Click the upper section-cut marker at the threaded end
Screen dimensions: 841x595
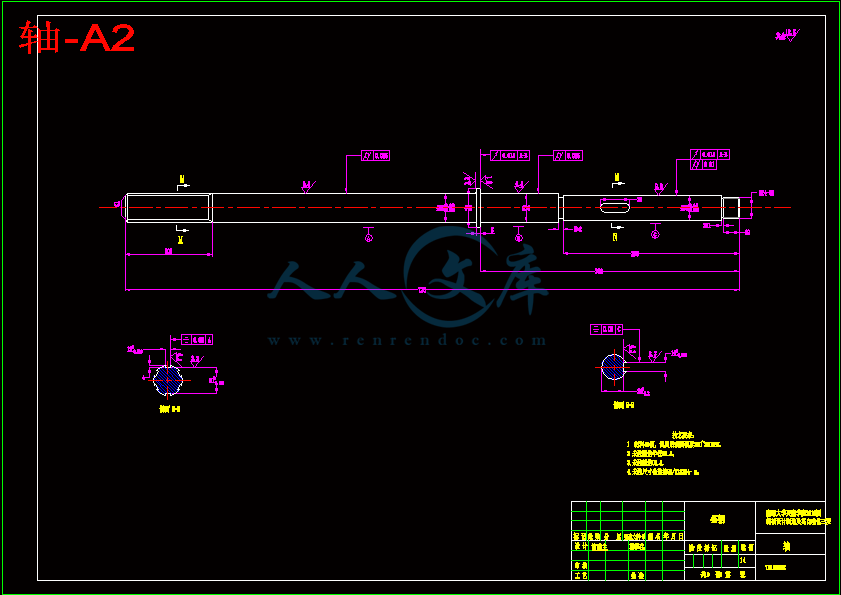click(183, 181)
